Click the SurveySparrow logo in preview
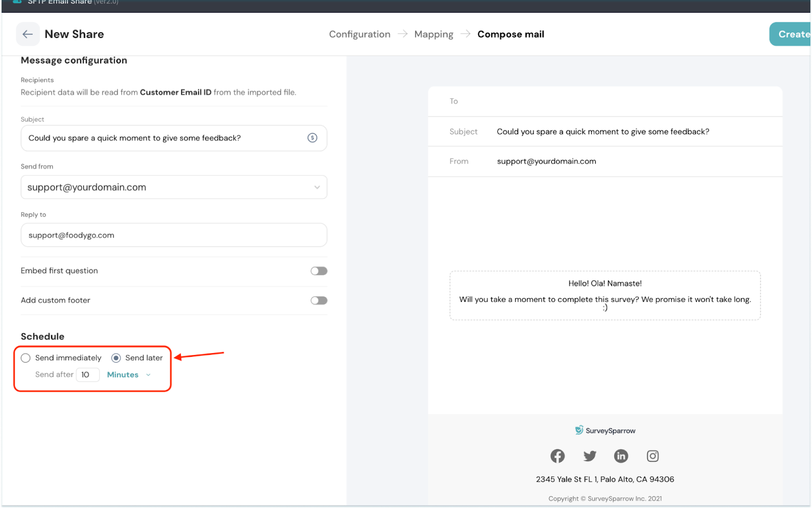This screenshot has height=509, width=812. (605, 430)
